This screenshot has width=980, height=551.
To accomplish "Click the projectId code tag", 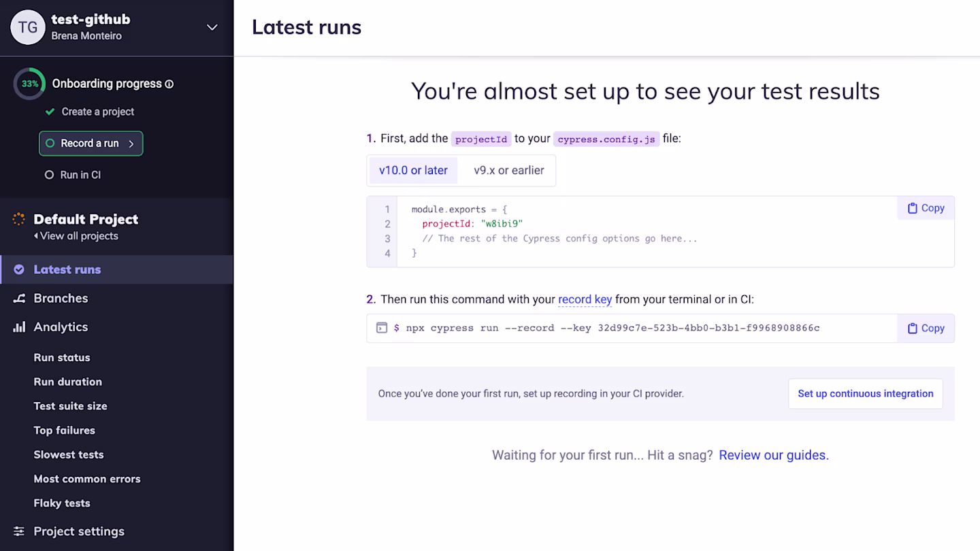I will 481,139.
